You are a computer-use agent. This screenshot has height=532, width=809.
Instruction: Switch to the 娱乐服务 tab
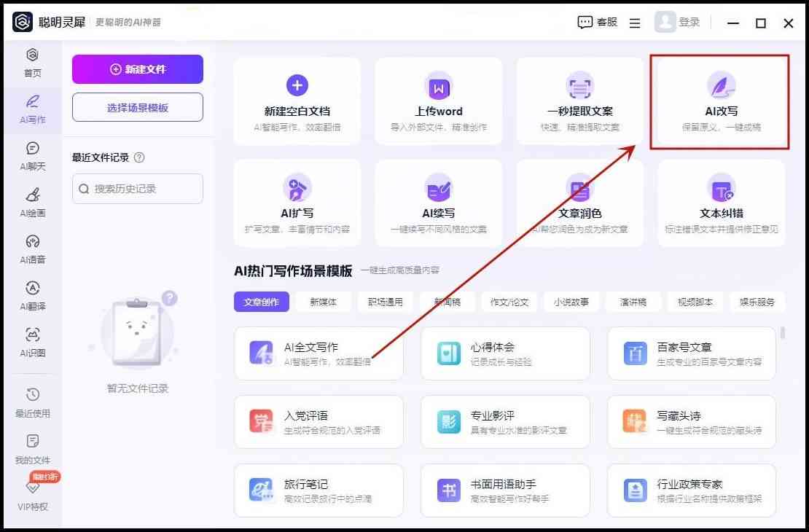point(757,302)
